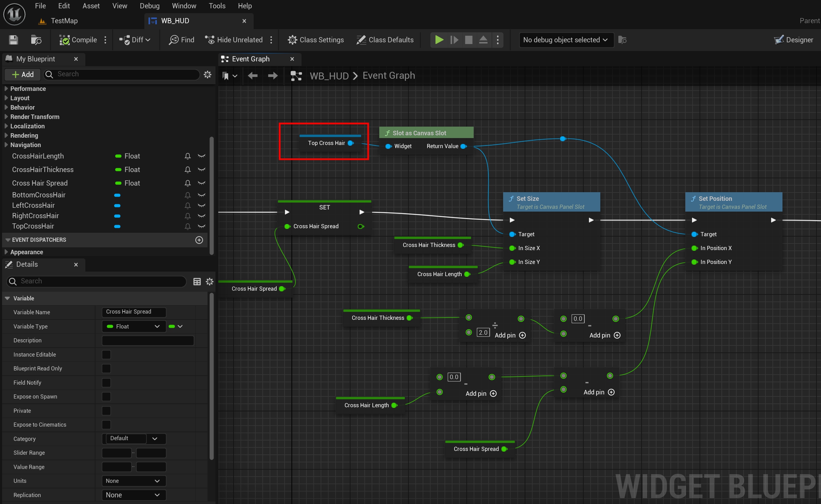Toggle Details property matrix view icon
The image size is (821, 504).
pos(197,281)
